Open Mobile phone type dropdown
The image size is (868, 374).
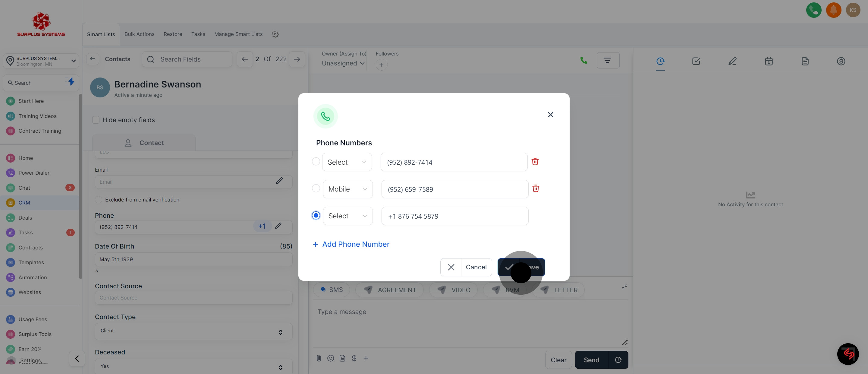(x=348, y=189)
